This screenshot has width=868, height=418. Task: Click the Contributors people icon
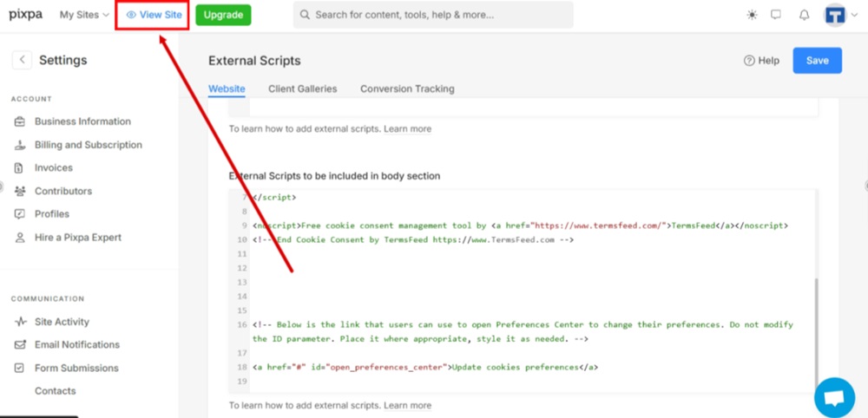click(20, 192)
